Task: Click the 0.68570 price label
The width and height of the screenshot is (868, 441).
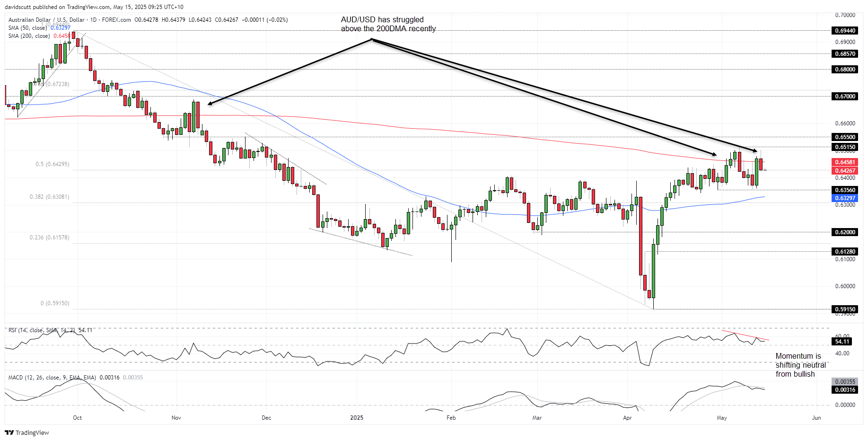Action: tap(845, 54)
